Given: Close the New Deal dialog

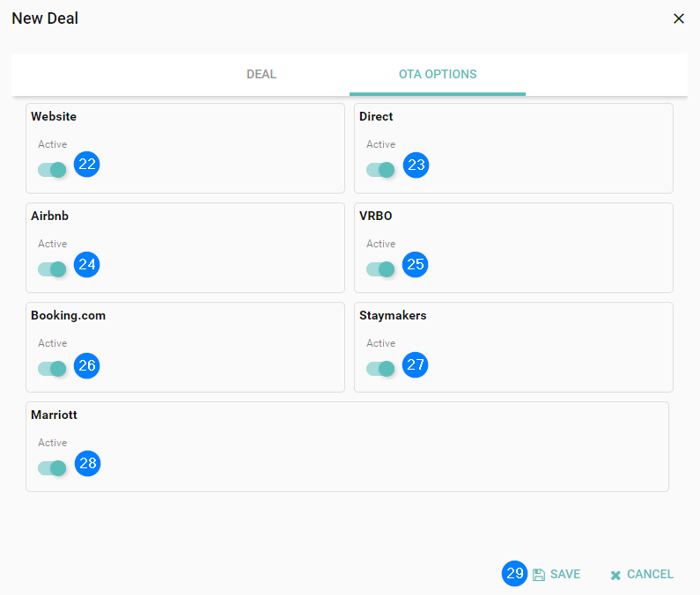Looking at the screenshot, I should [x=679, y=18].
